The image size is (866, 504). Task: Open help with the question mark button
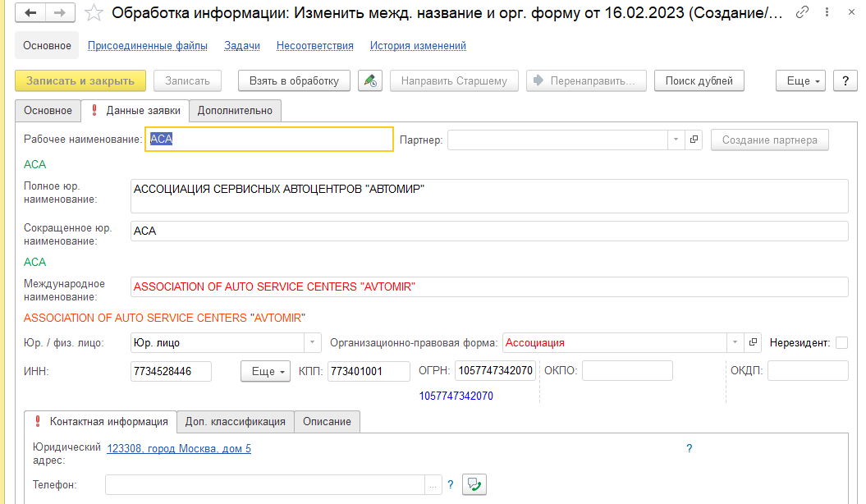point(845,80)
